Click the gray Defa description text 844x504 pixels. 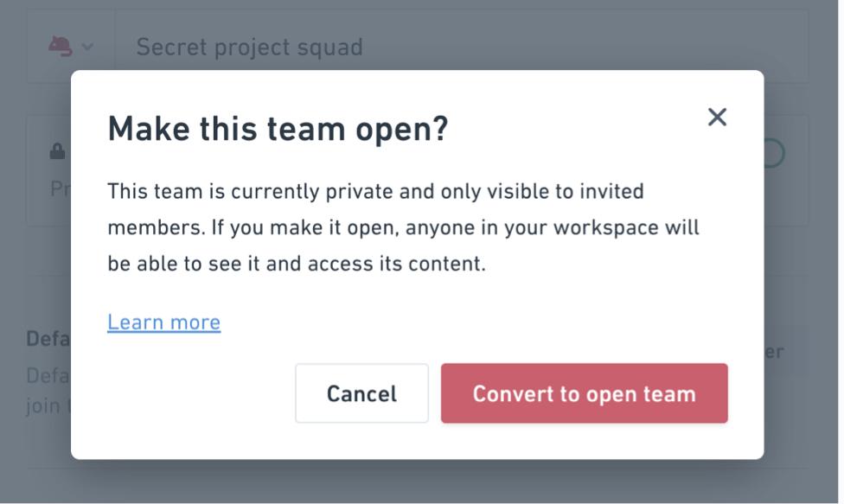coord(48,375)
